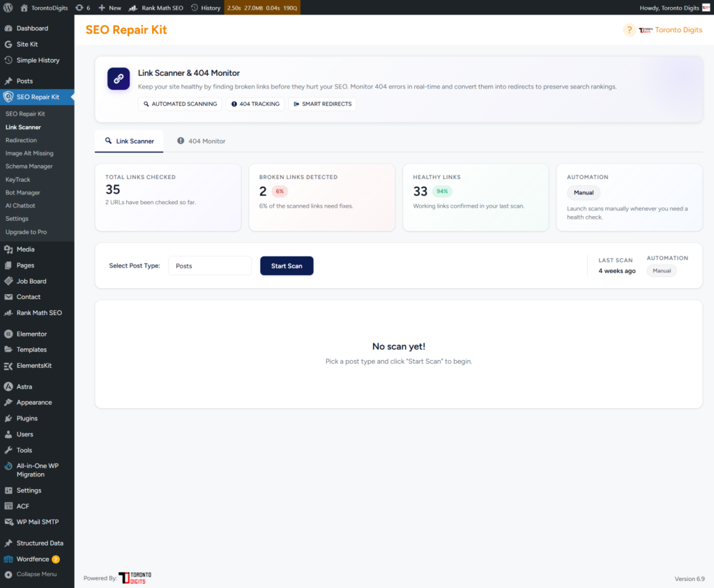714x588 pixels.
Task: Click the Wordfence shield icon in sidebar
Action: (8, 559)
